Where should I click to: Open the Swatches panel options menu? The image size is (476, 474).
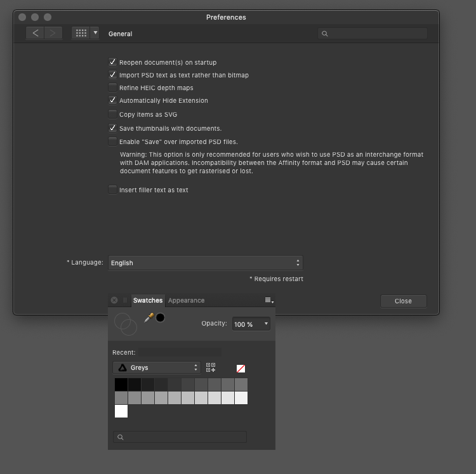269,300
